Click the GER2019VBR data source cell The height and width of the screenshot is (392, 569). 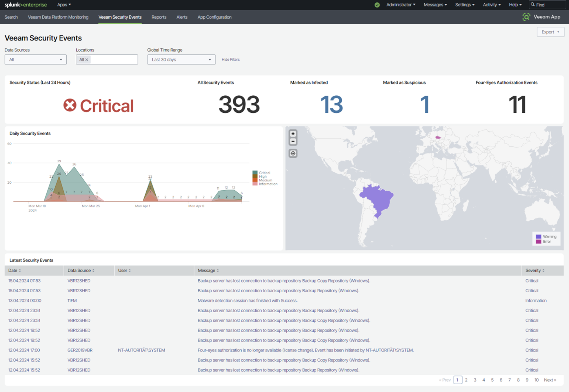80,350
